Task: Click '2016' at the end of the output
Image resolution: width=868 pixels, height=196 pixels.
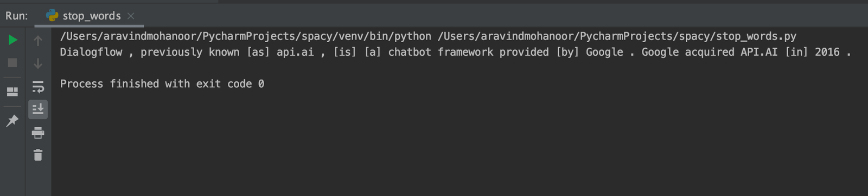Action: (x=827, y=52)
